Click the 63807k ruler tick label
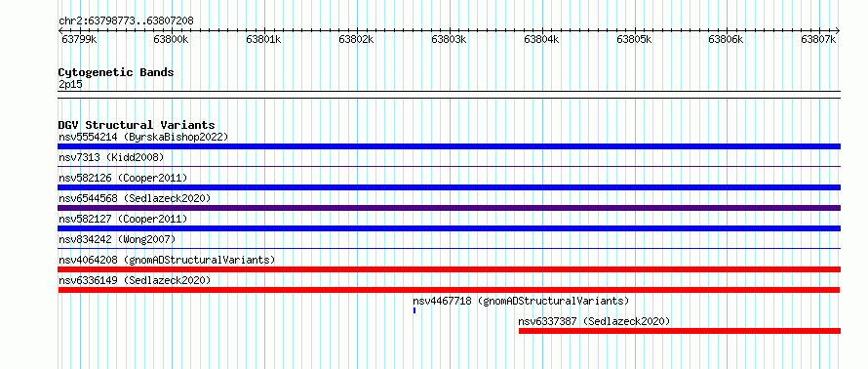Image resolution: width=868 pixels, height=369 pixels. click(x=818, y=39)
